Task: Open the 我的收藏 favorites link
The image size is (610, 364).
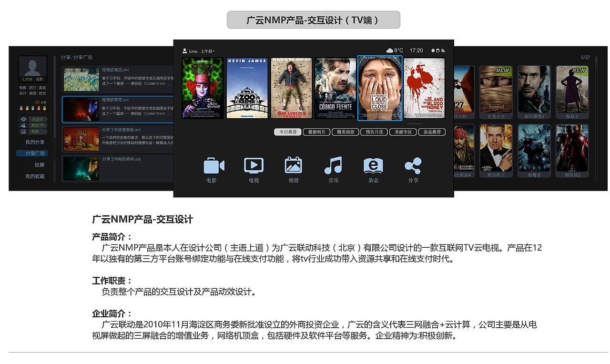Action: click(35, 176)
